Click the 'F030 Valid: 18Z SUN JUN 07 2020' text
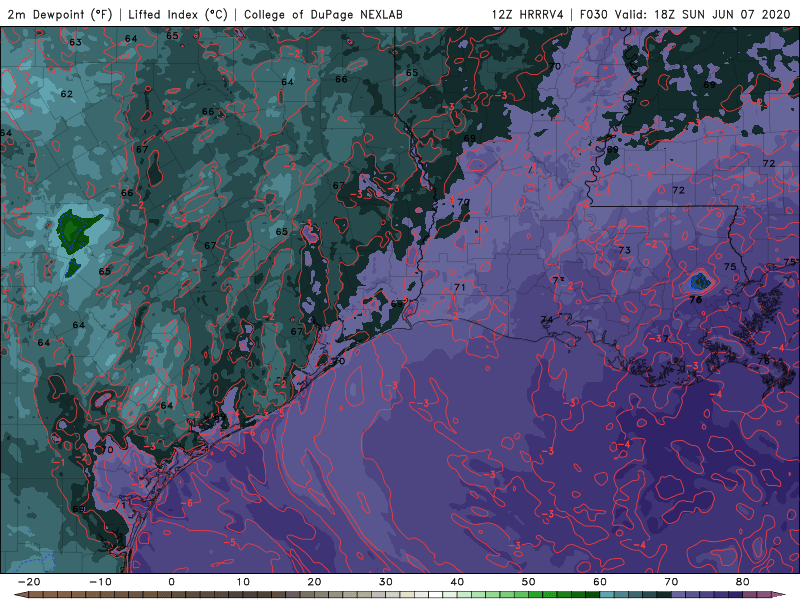Viewport: 800px width, 600px height. (x=685, y=14)
